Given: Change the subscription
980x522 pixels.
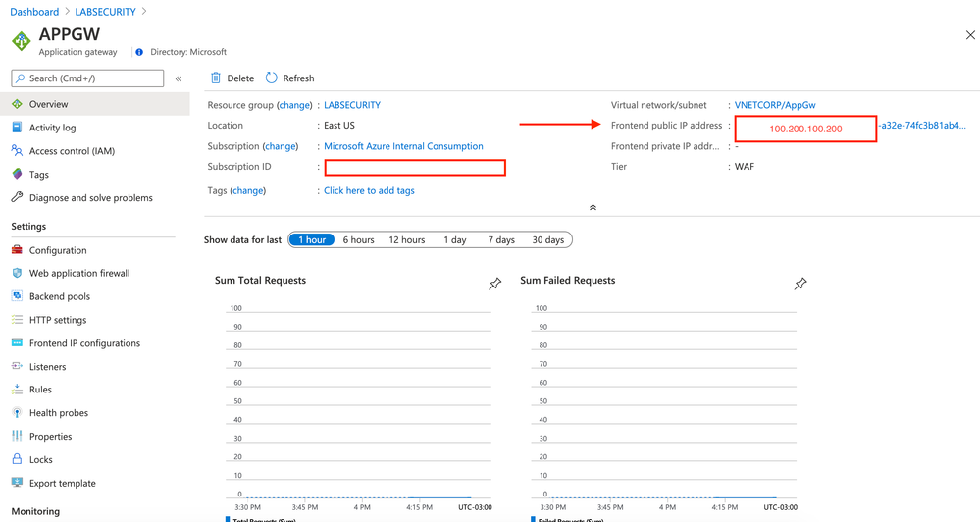Looking at the screenshot, I should (x=280, y=146).
